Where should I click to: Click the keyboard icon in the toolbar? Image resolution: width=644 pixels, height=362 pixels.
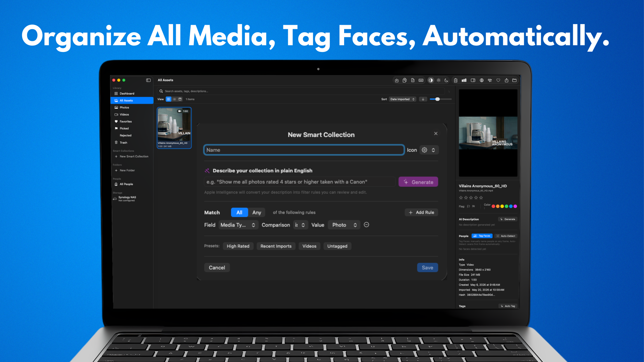coord(421,80)
